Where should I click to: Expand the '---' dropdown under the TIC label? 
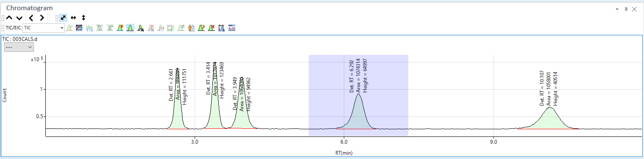[x=19, y=47]
